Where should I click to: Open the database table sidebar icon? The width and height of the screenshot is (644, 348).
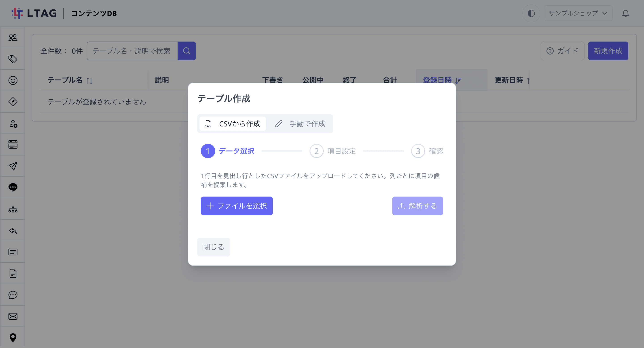tap(13, 145)
